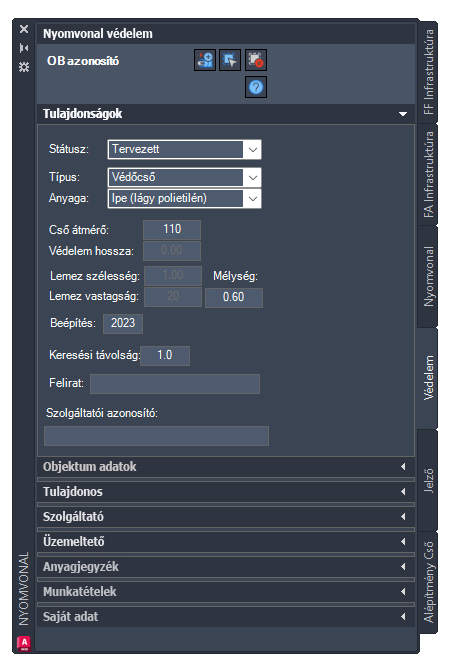Image resolution: width=454 pixels, height=667 pixels.
Task: Open the Státusz dropdown showing Tervezett
Action: click(185, 150)
